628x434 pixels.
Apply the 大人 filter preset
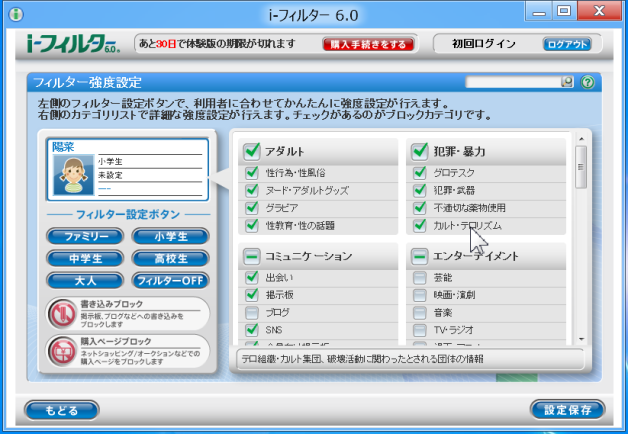(85, 281)
